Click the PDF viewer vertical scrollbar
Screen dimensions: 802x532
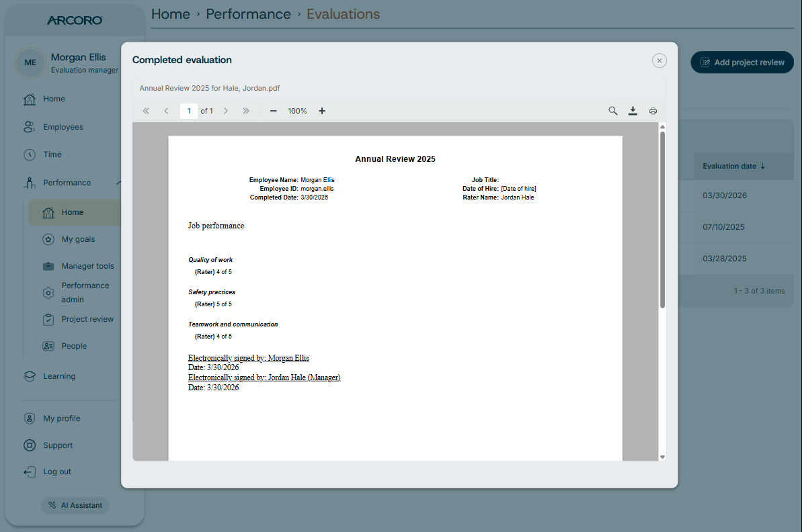point(662,220)
